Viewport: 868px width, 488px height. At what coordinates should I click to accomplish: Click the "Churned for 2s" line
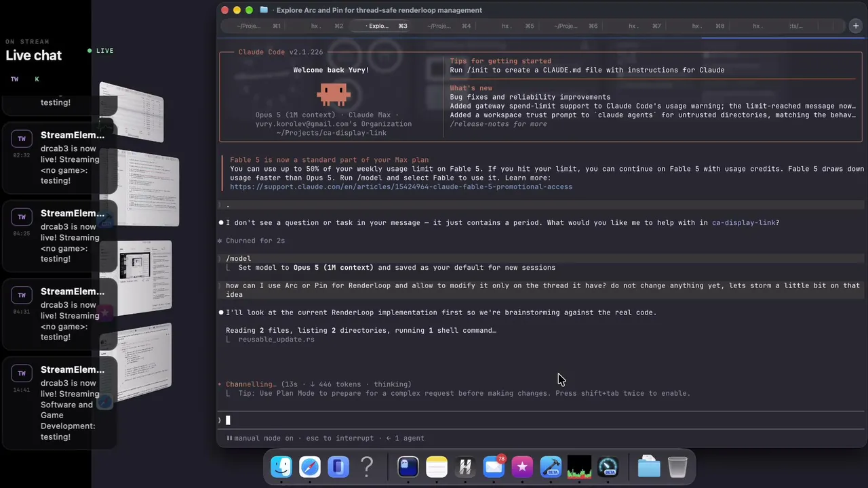(x=251, y=241)
